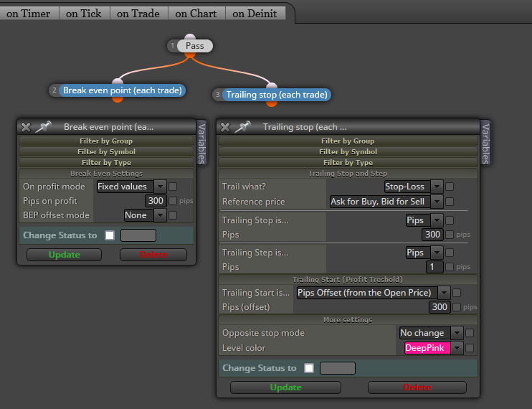Click status color box in Break even panel

coord(138,235)
